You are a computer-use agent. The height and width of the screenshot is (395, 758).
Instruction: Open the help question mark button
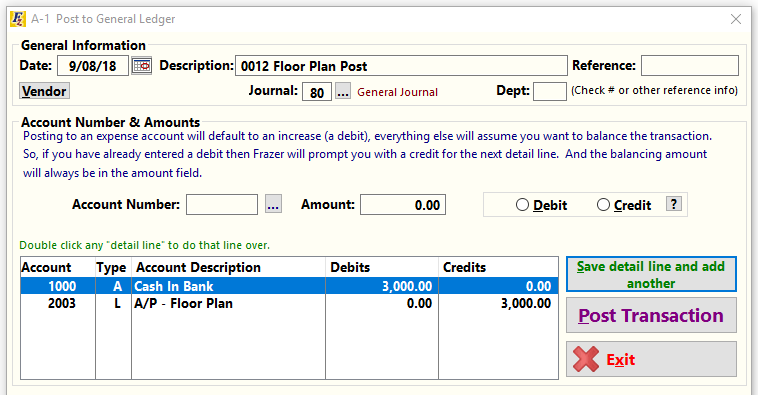(x=673, y=204)
